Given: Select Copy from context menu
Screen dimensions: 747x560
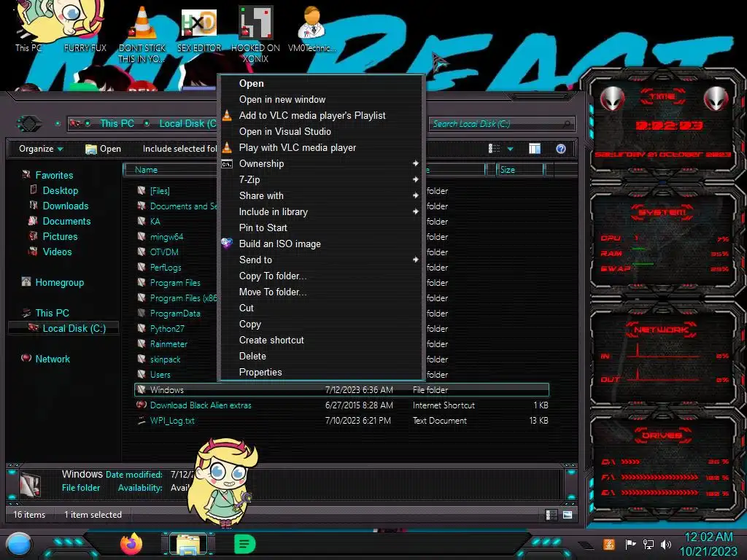Looking at the screenshot, I should 320,324.
